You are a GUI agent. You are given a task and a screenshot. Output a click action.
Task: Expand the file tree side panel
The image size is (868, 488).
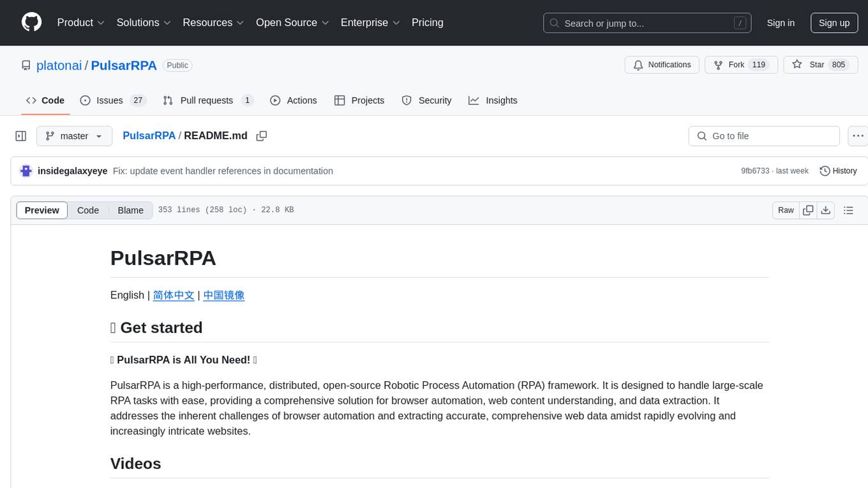point(21,136)
